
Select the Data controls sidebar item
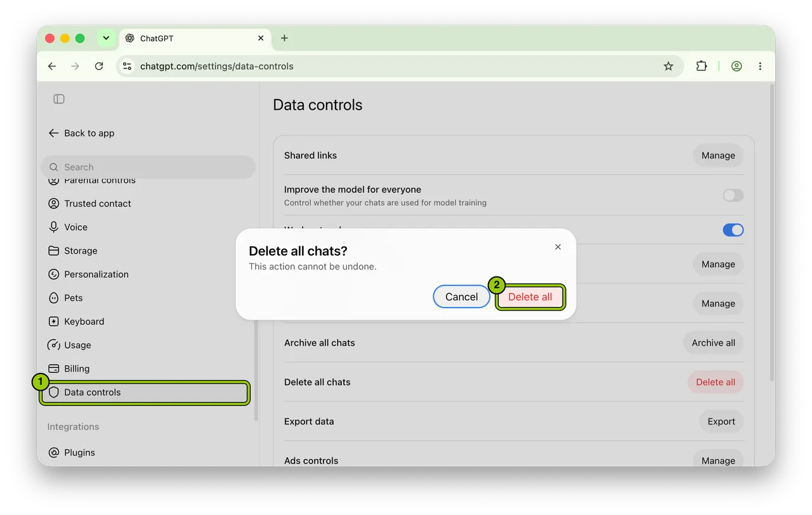pos(145,393)
